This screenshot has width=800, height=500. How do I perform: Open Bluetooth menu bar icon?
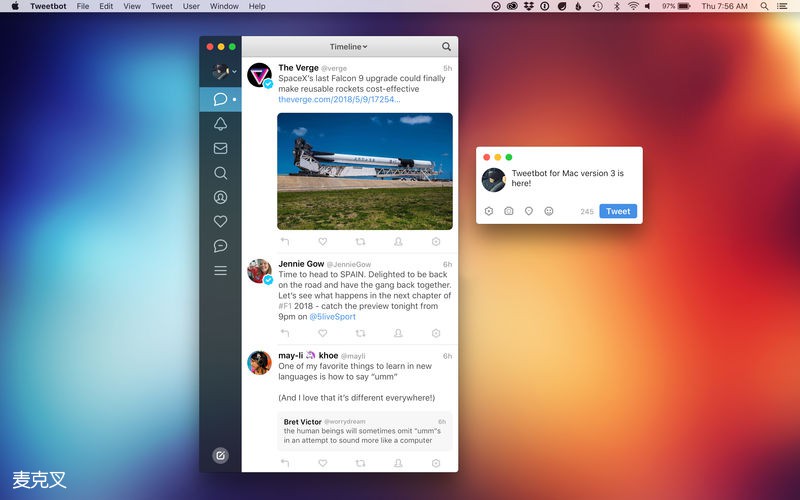pyautogui.click(x=616, y=6)
